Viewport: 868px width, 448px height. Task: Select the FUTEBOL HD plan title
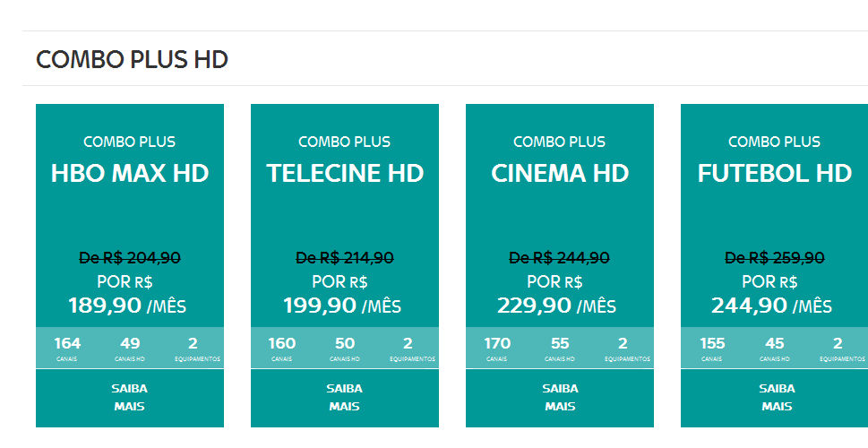(x=775, y=173)
